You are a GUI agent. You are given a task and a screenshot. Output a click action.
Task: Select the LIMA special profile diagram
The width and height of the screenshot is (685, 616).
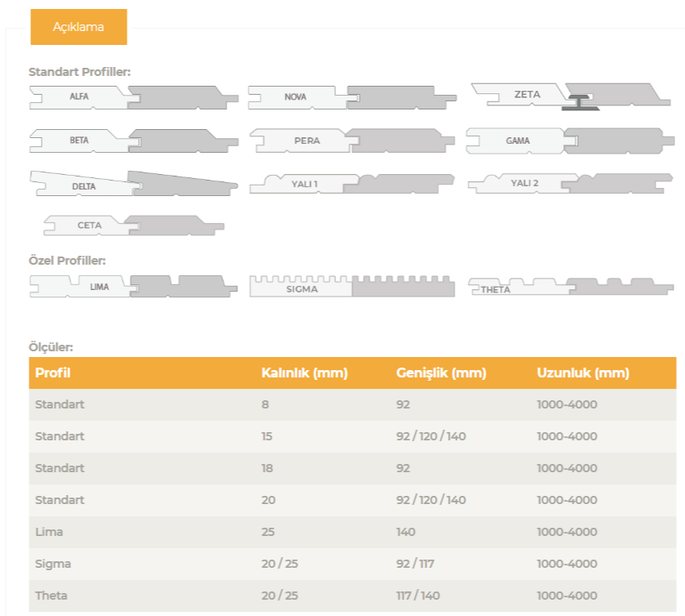coord(134,286)
